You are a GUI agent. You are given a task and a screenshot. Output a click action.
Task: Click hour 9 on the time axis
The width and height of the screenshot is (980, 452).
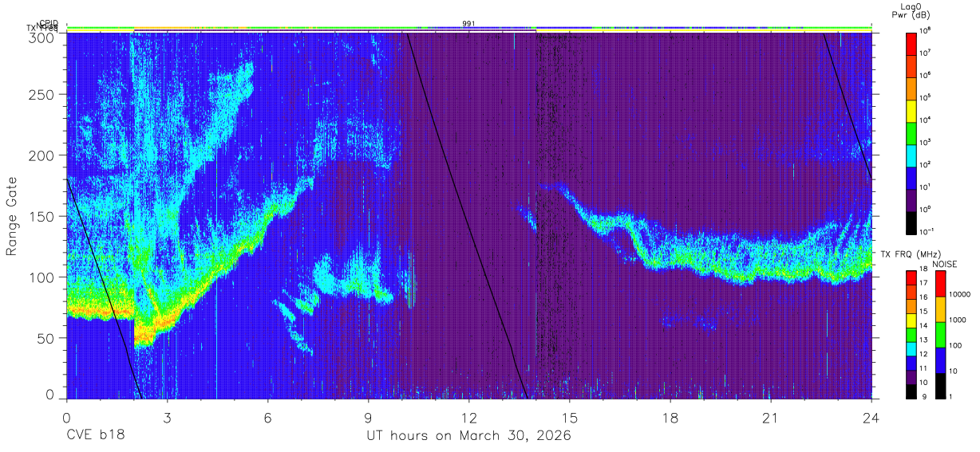coord(368,419)
